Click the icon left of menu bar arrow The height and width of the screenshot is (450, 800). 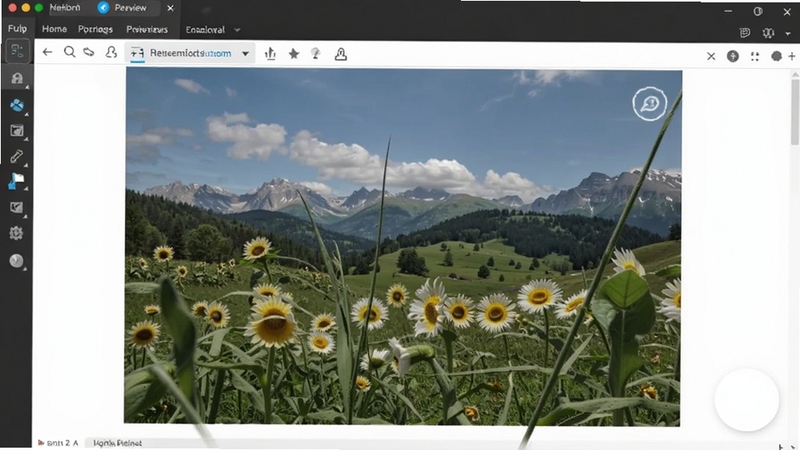[x=768, y=33]
